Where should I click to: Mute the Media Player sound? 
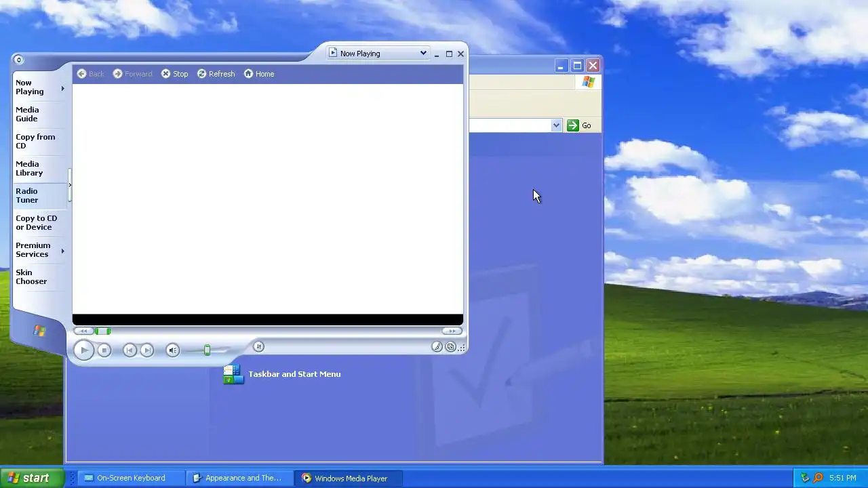click(x=173, y=350)
